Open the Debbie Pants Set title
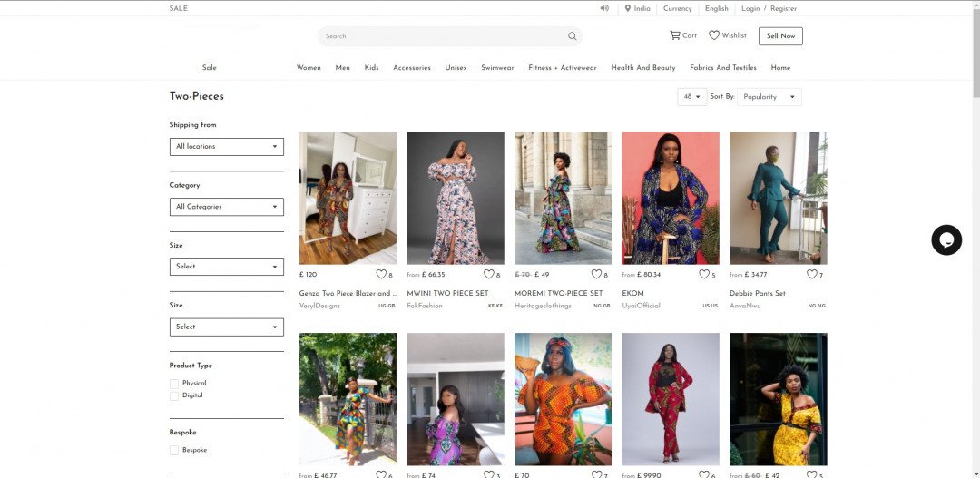 (758, 294)
